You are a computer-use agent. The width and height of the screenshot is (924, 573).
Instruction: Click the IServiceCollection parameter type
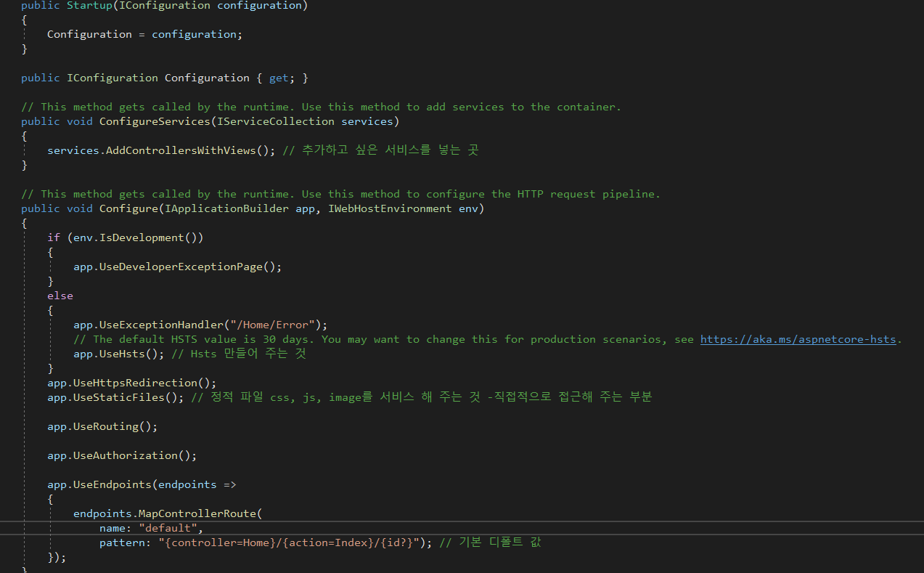pyautogui.click(x=276, y=121)
